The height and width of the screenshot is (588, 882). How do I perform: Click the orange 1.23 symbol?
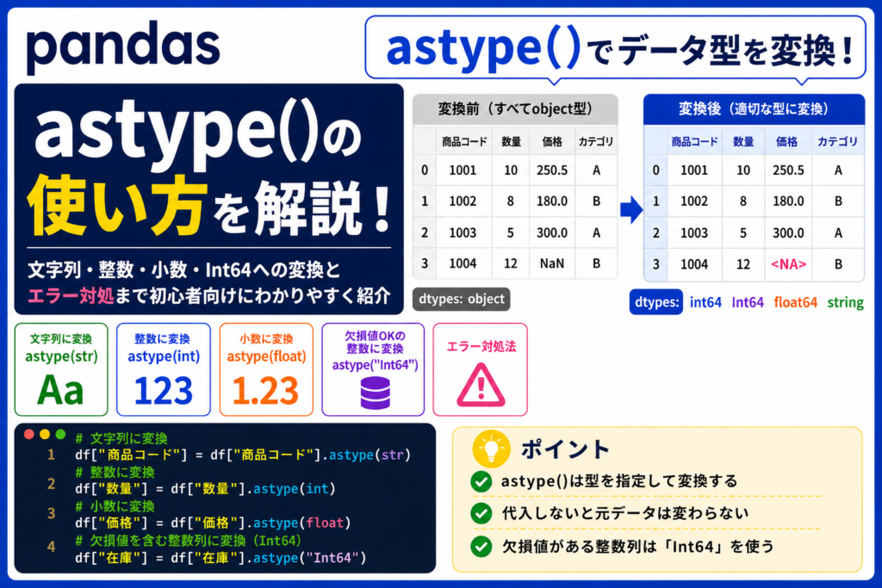click(x=265, y=391)
